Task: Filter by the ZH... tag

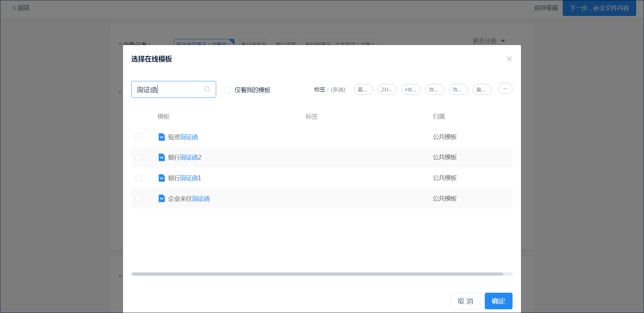Action: 387,90
